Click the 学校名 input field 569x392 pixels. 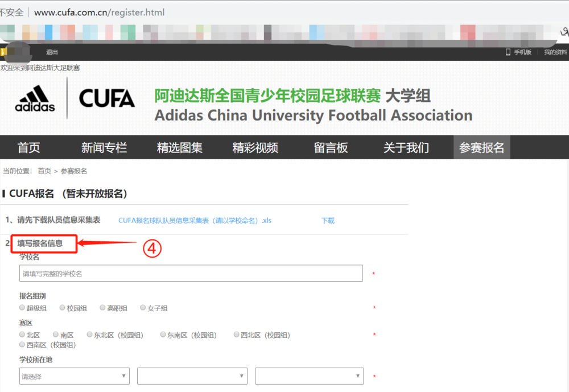coord(191,273)
